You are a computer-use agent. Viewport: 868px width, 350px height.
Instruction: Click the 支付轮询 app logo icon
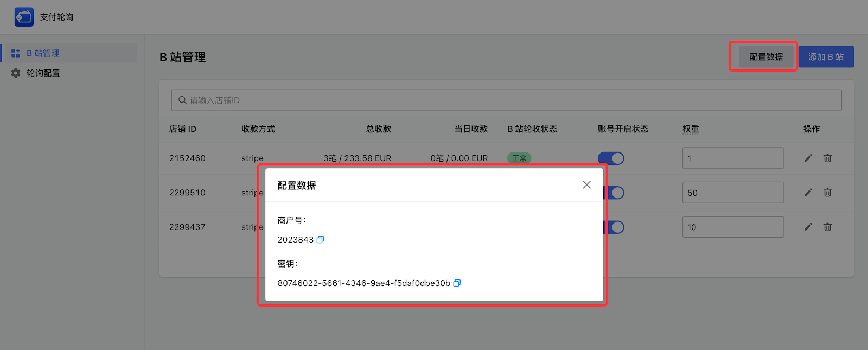(24, 17)
